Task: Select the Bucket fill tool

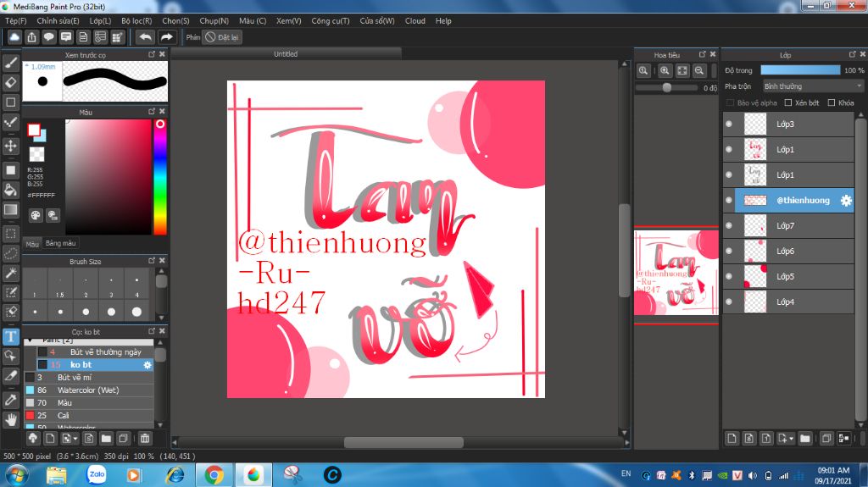Action: tap(10, 190)
